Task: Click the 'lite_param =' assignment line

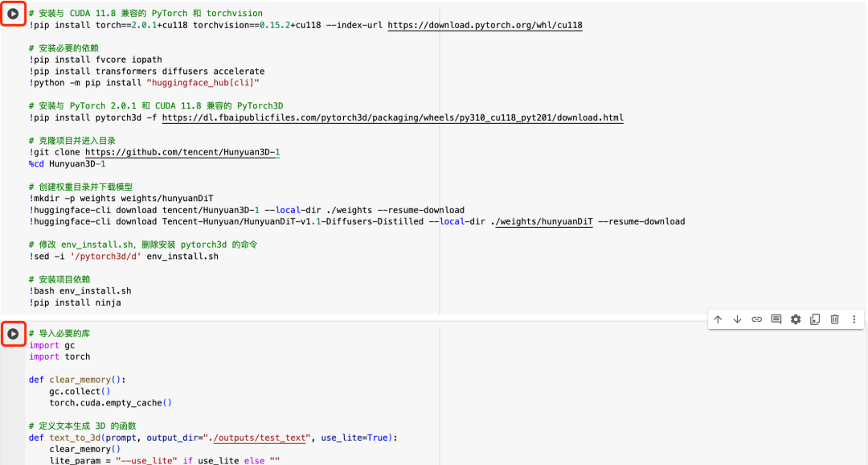Action: pos(165,460)
